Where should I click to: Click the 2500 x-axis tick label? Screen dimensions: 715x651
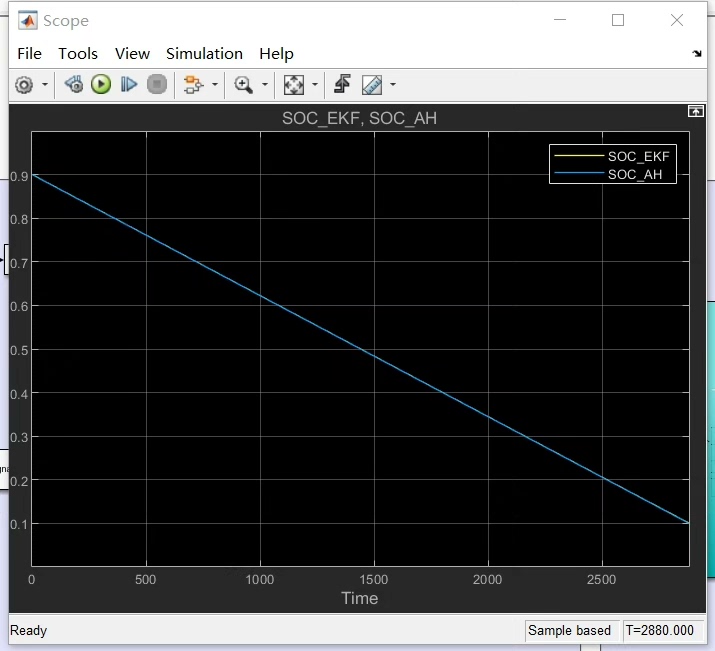(601, 579)
